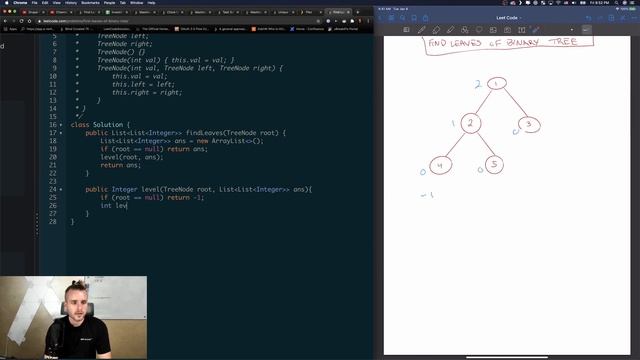Screen dimensions: 640x360
Task: Open the File menu
Action: (35, 2)
